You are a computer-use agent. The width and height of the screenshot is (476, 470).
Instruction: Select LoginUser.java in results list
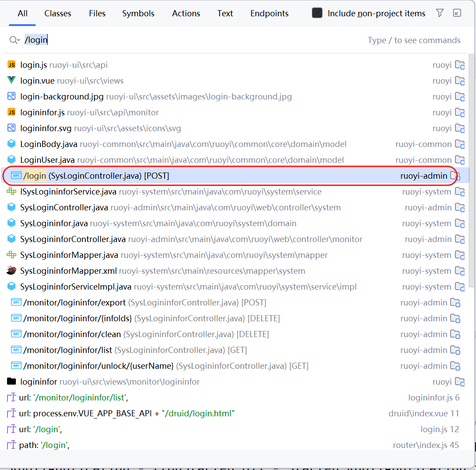[x=48, y=160]
